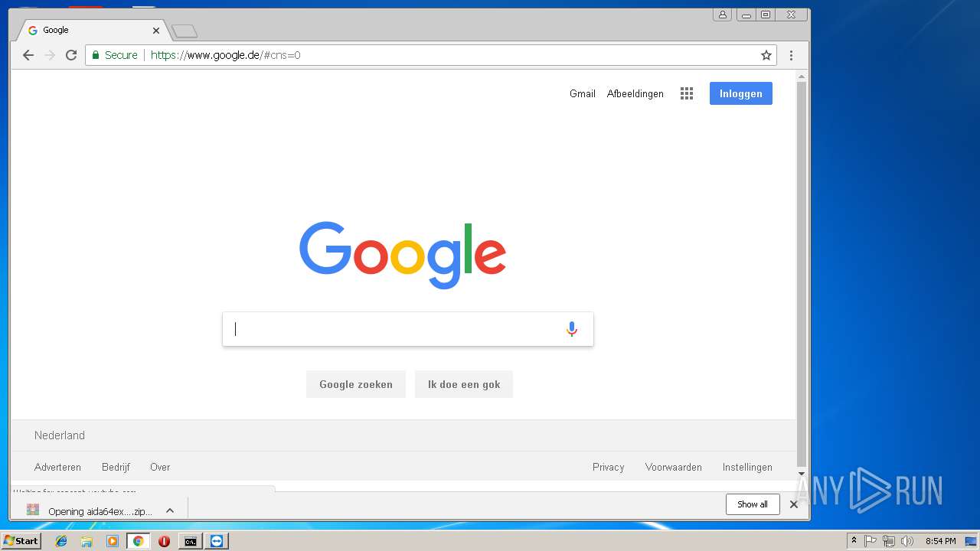Screen dimensions: 980x551
Task: Open Instellingen settings link
Action: (x=747, y=467)
